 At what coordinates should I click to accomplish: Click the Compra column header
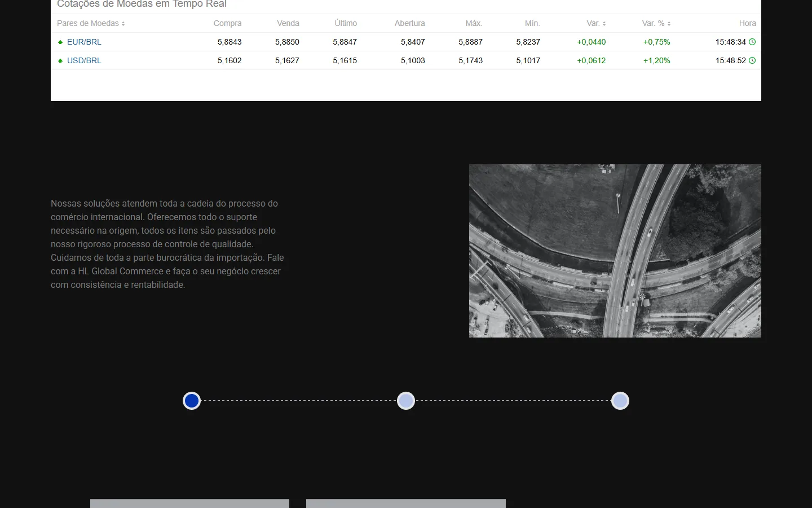[x=227, y=23]
